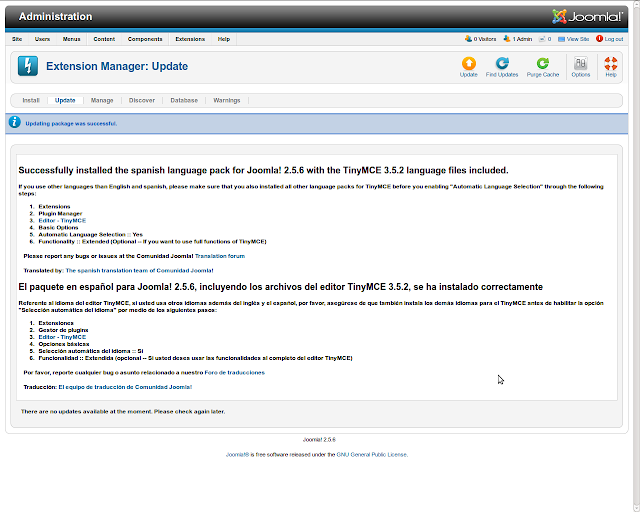Open the English Editor - TinyMCE link

point(62,220)
